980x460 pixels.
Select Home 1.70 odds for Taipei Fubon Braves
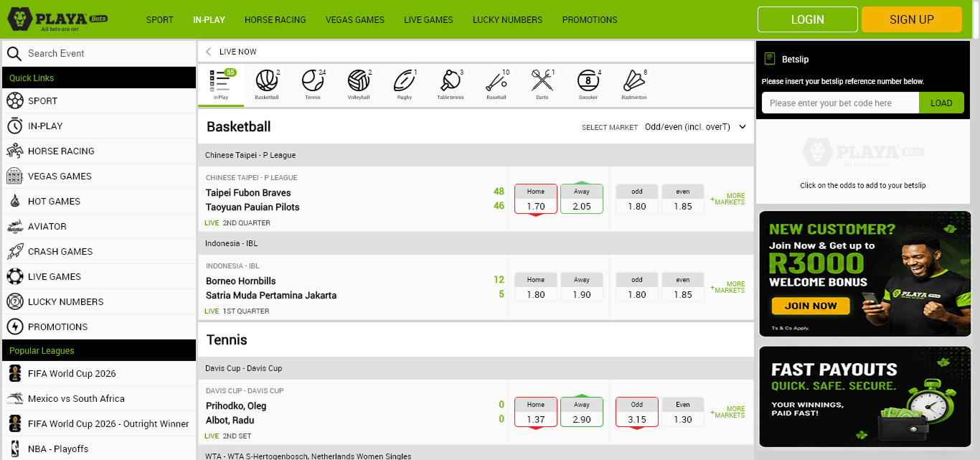click(x=536, y=199)
